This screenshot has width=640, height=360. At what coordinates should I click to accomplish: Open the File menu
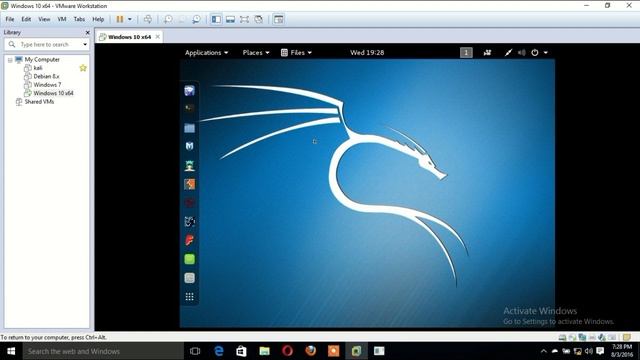(10, 19)
